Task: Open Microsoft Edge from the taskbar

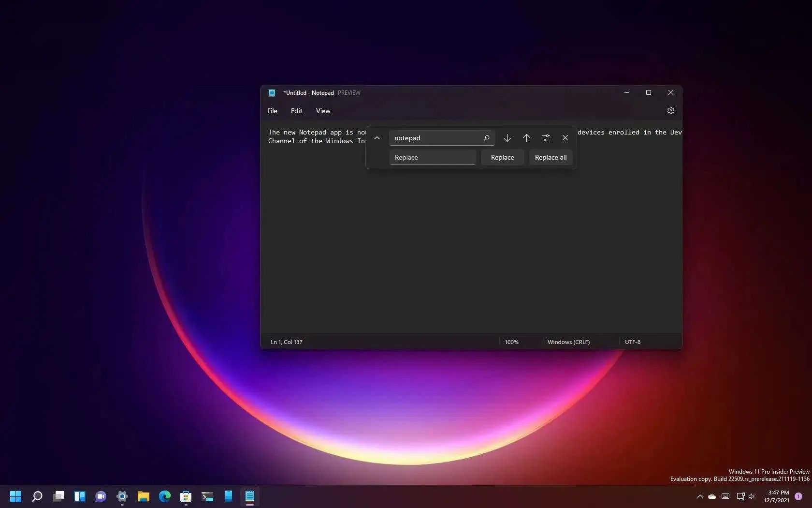Action: pos(164,496)
